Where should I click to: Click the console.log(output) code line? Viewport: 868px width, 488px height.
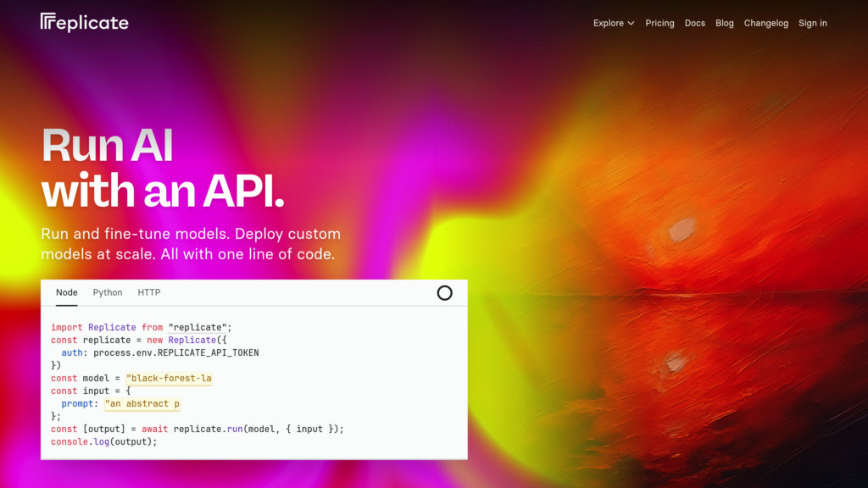[104, 441]
